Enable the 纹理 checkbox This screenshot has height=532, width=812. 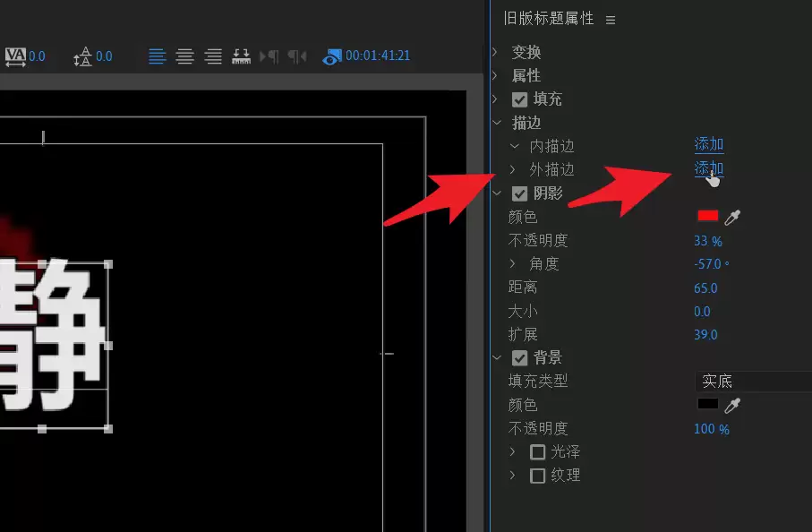pos(537,476)
